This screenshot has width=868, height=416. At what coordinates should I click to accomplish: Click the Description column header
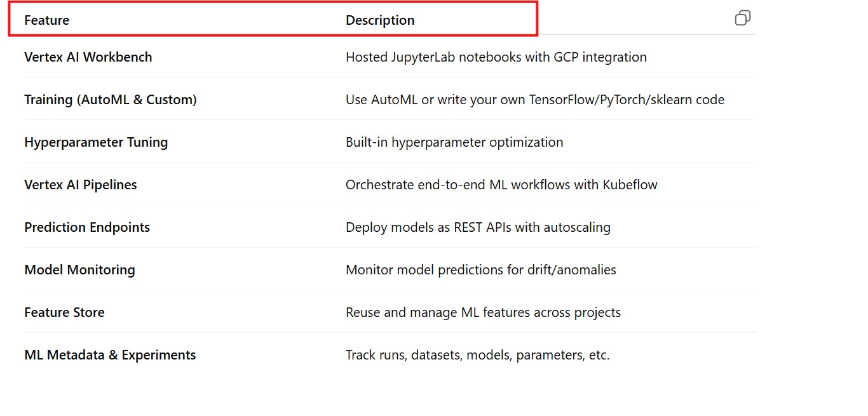point(380,20)
